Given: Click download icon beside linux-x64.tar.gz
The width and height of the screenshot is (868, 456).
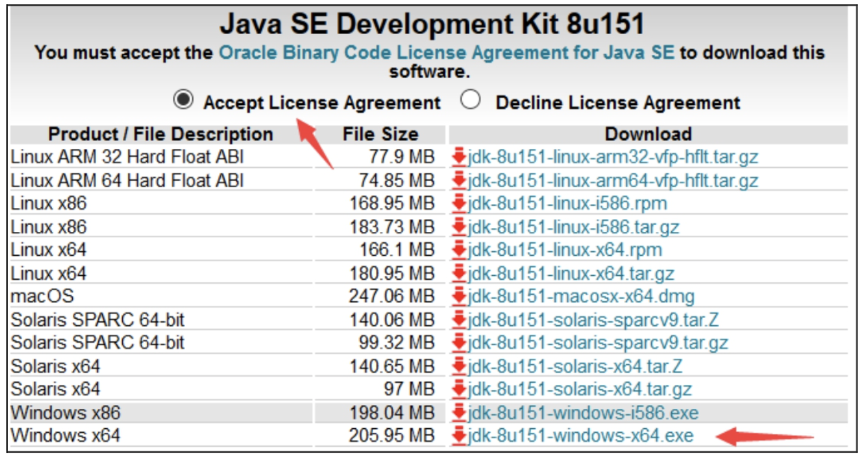Looking at the screenshot, I should click(x=459, y=274).
